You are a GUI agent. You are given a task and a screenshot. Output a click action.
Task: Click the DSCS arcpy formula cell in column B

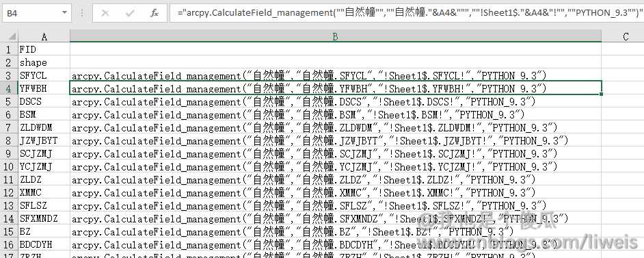(x=336, y=101)
